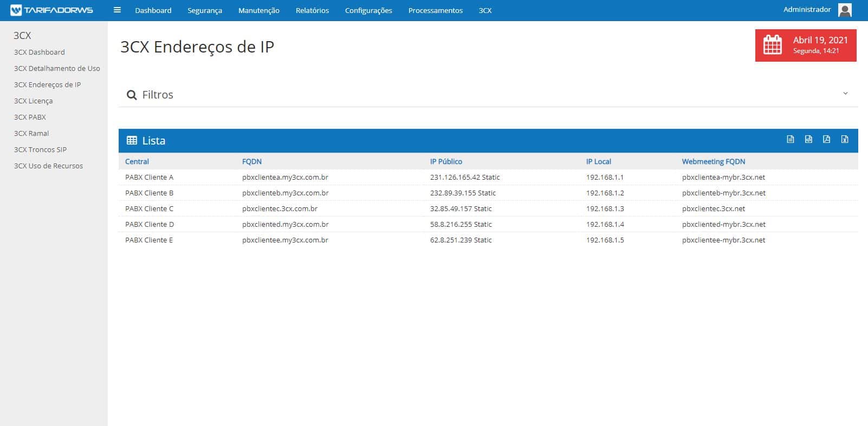Image resolution: width=868 pixels, height=426 pixels.
Task: Click public IP 32.85.49.157 Static
Action: pos(461,208)
